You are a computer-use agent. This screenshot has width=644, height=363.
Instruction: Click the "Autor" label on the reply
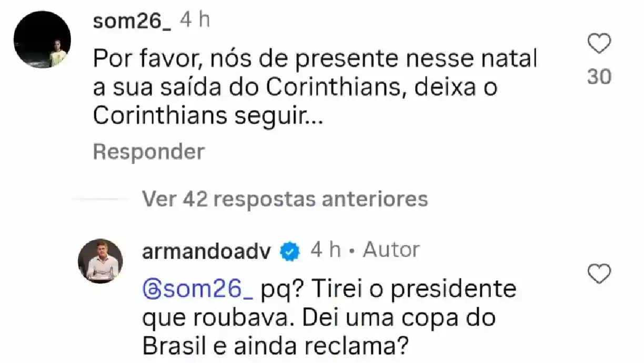[x=391, y=250]
